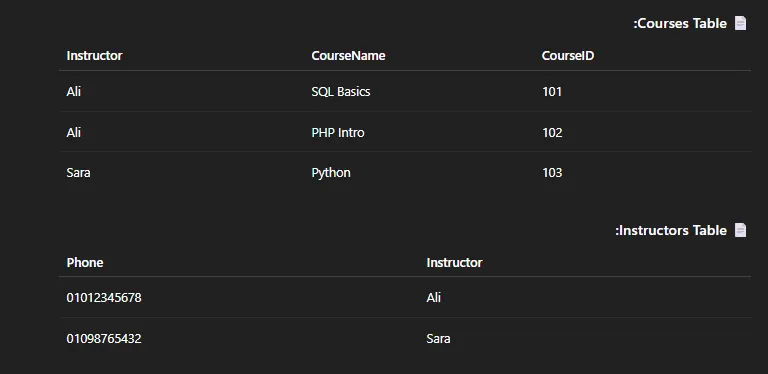Click the Phone column header
Screen dimensions: 768x374
click(85, 263)
